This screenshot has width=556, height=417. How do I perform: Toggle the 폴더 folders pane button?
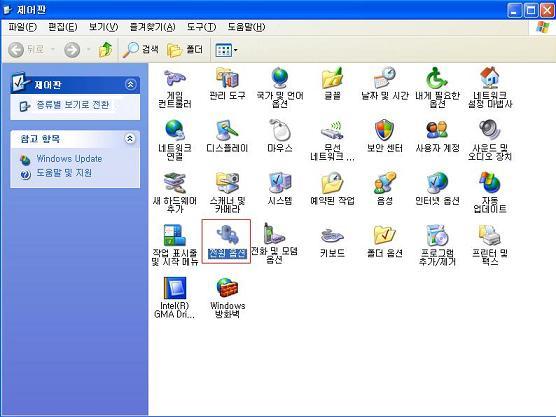click(x=185, y=50)
